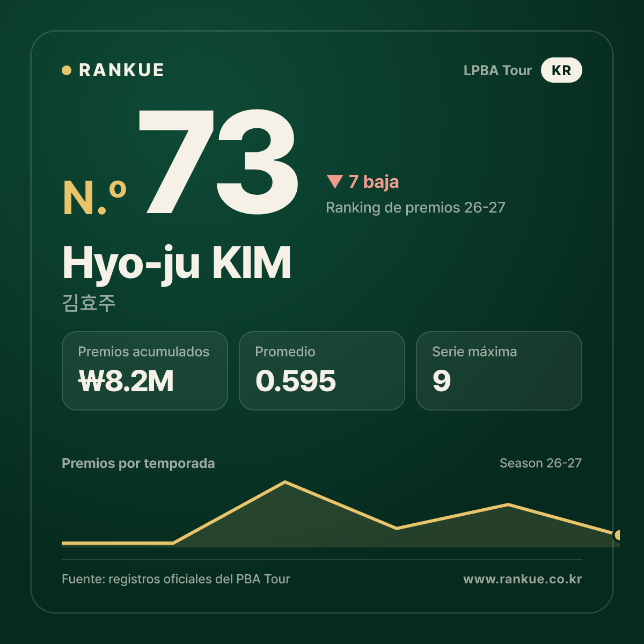Image resolution: width=644 pixels, height=644 pixels.
Task: Click the yellow N.º rank prefix
Action: click(x=95, y=198)
